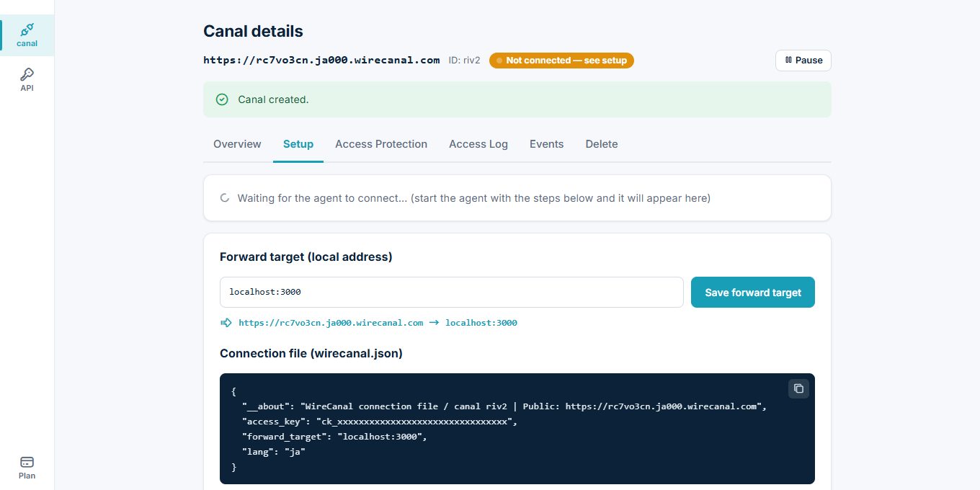Click the 'Not connected — see setup' badge
The height and width of the screenshot is (490, 980).
click(561, 61)
